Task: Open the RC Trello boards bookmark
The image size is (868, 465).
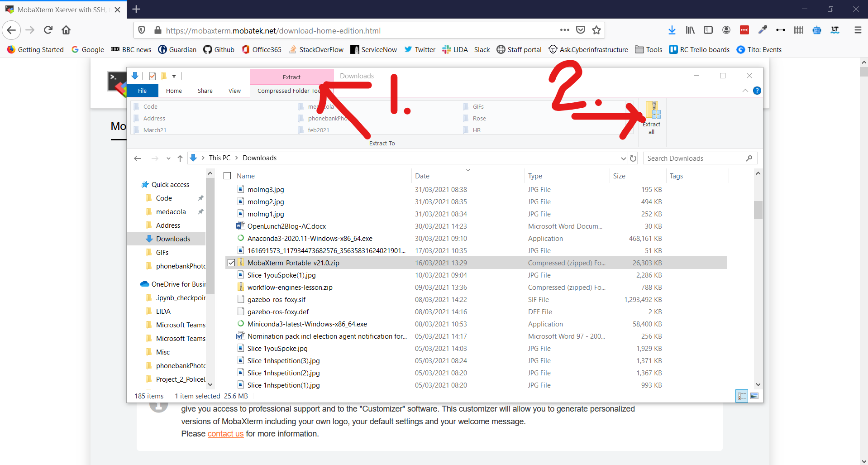Action: point(700,49)
